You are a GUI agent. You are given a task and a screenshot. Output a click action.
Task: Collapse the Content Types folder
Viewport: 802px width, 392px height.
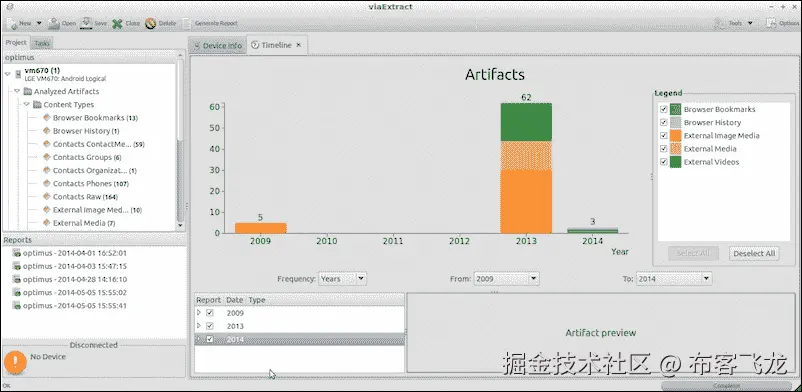27,104
